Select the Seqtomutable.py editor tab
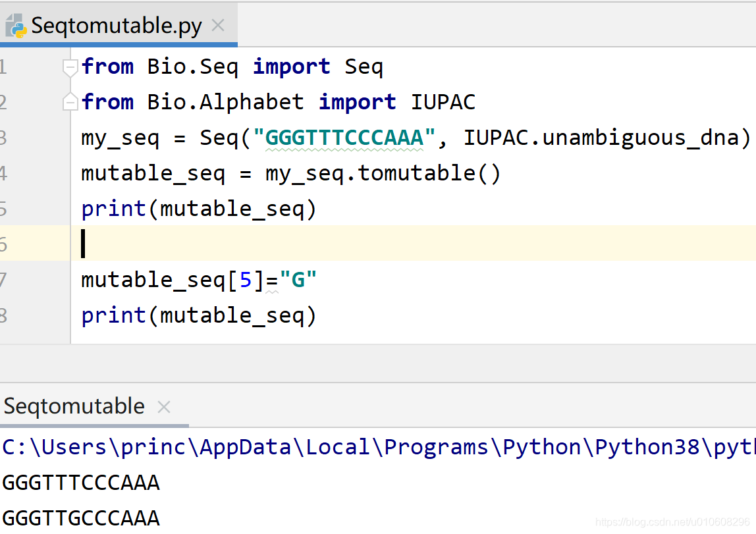 tap(116, 26)
